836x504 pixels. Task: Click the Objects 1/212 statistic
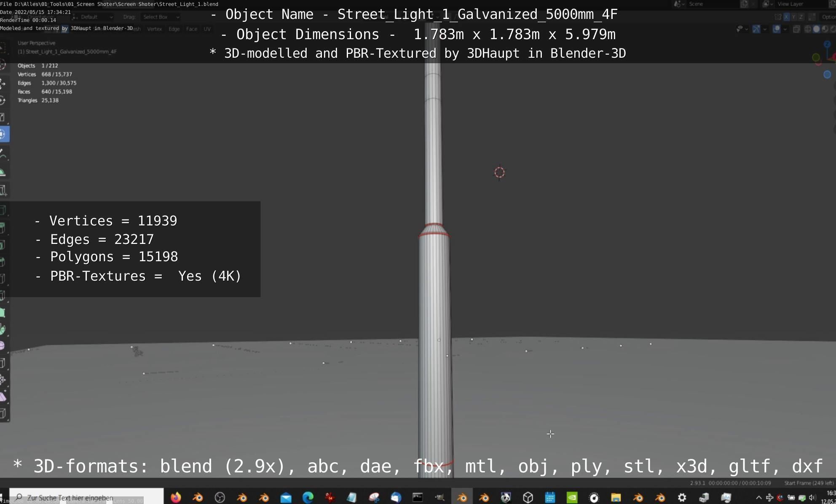pyautogui.click(x=38, y=66)
